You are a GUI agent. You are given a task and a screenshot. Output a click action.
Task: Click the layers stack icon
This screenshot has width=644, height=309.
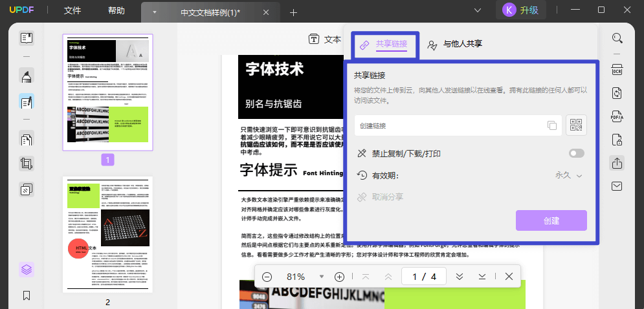coord(27,270)
